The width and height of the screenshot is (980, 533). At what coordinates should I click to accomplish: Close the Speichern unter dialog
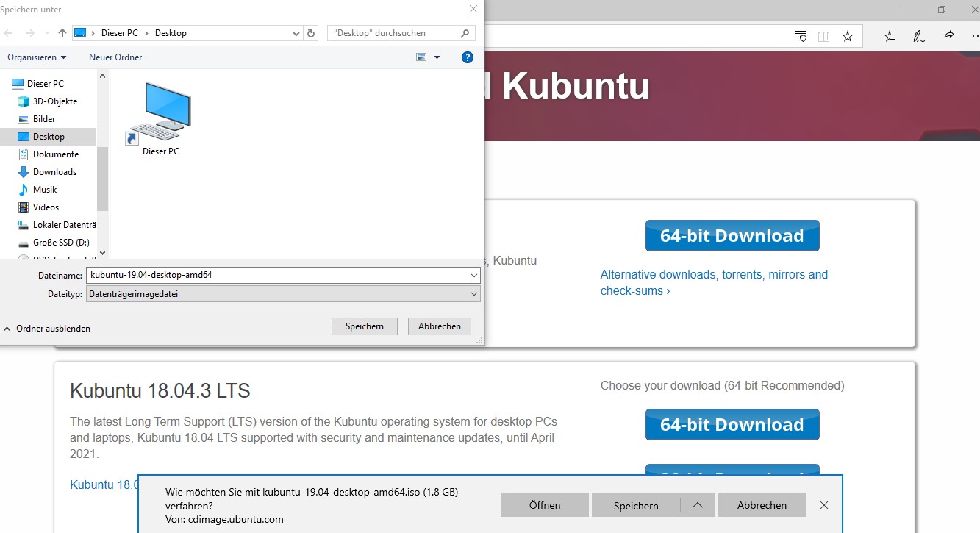(x=473, y=10)
